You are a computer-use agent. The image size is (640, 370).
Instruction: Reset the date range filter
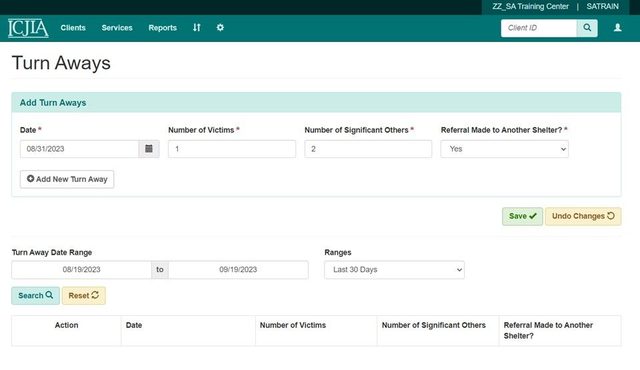(x=84, y=295)
